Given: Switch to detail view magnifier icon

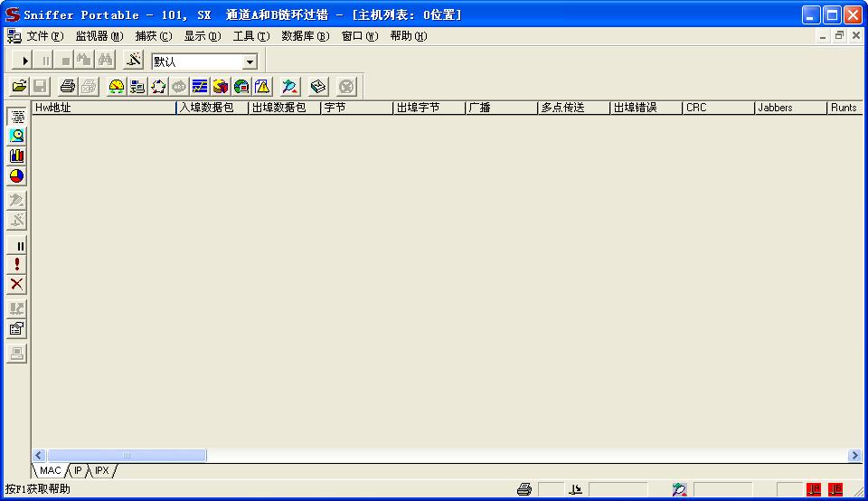Looking at the screenshot, I should coord(17,137).
